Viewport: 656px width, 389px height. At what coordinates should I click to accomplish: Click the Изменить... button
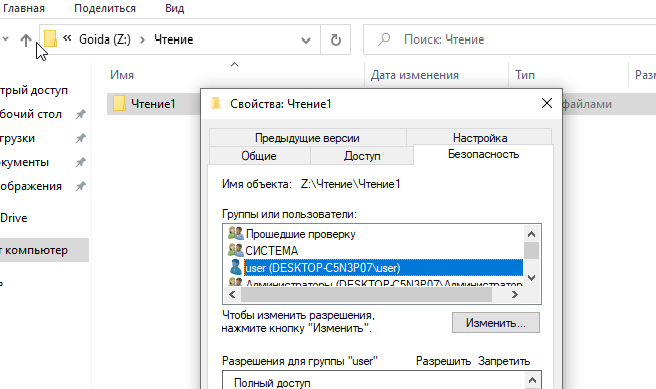tap(496, 323)
